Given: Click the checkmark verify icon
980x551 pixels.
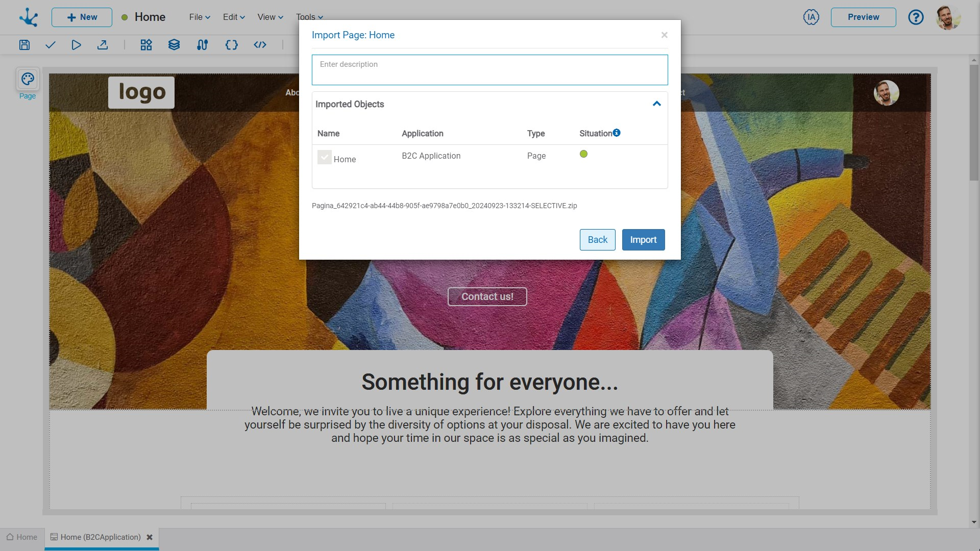Looking at the screenshot, I should 50,45.
